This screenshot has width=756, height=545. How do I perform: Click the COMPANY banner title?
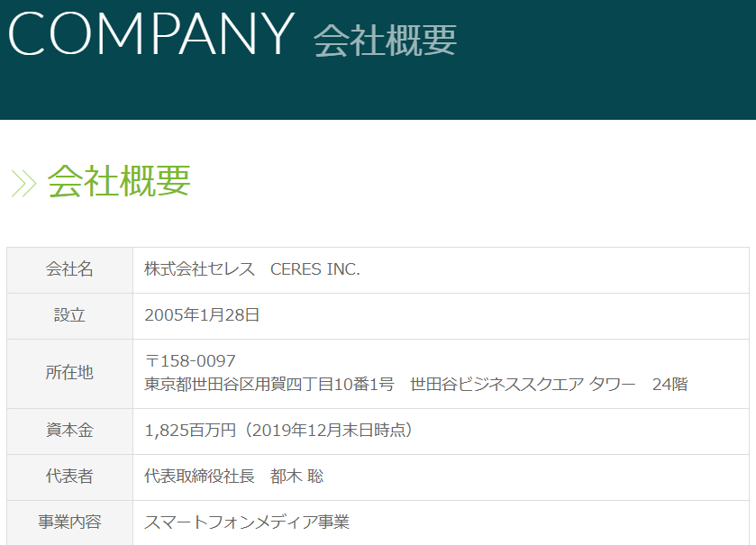151,33
